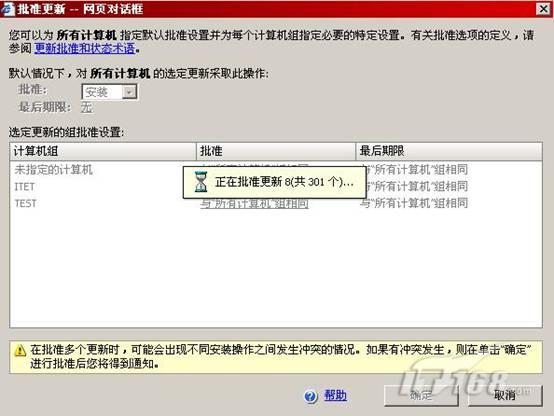Select the TEST computer group row

pos(276,204)
